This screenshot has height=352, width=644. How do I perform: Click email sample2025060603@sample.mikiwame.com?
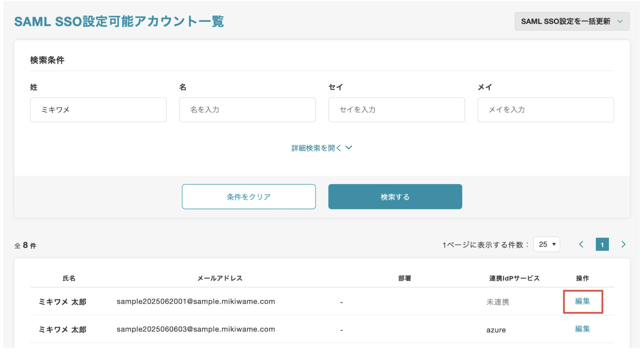[196, 329]
